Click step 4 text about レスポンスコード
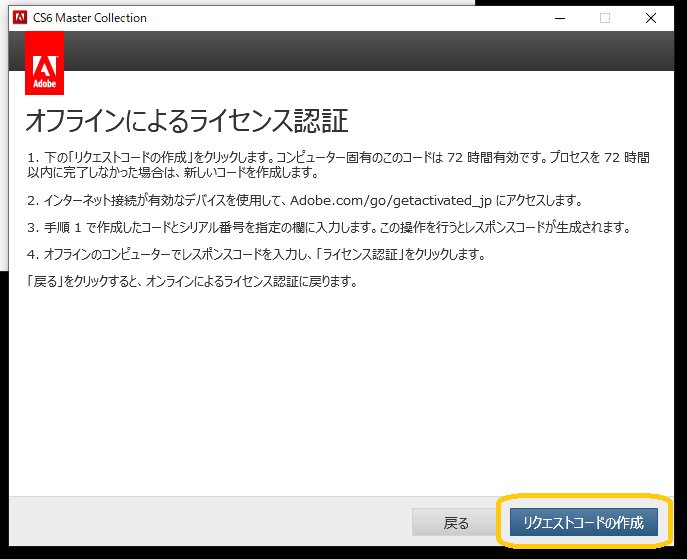Viewport: 687px width, 559px height. click(x=256, y=254)
